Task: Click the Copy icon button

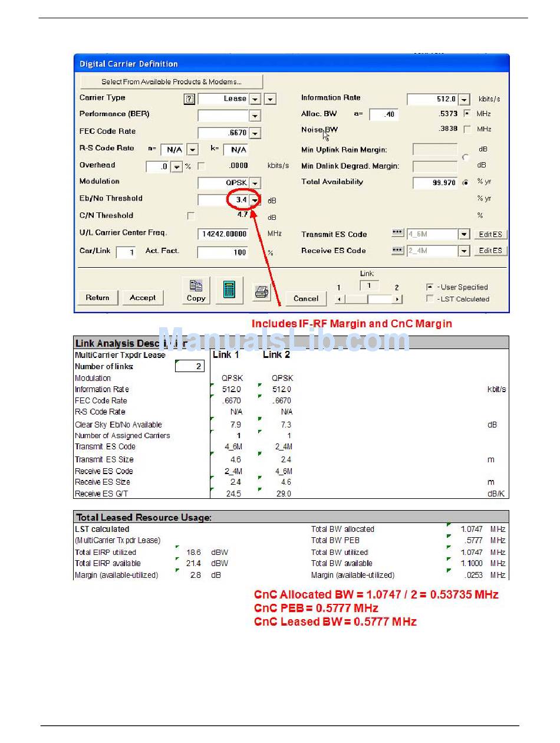Action: [x=196, y=291]
